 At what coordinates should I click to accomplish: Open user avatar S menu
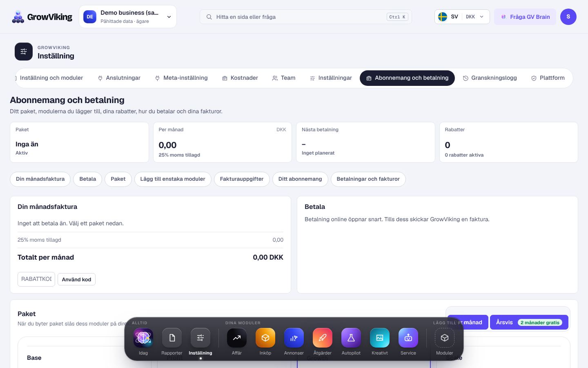[x=568, y=17]
